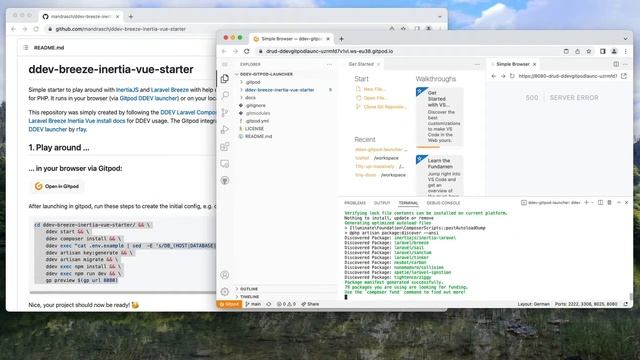Switch to the Output tab

pyautogui.click(x=382, y=203)
